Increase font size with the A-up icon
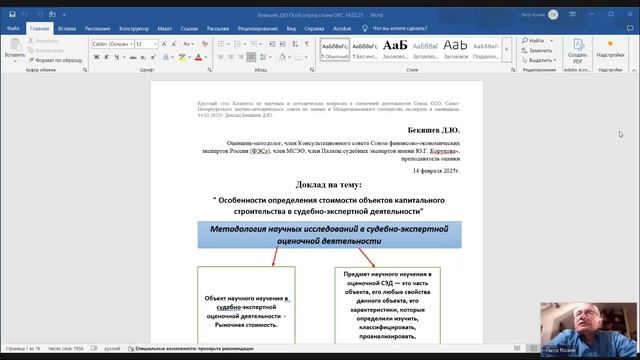The width and height of the screenshot is (640, 360). pyautogui.click(x=164, y=44)
